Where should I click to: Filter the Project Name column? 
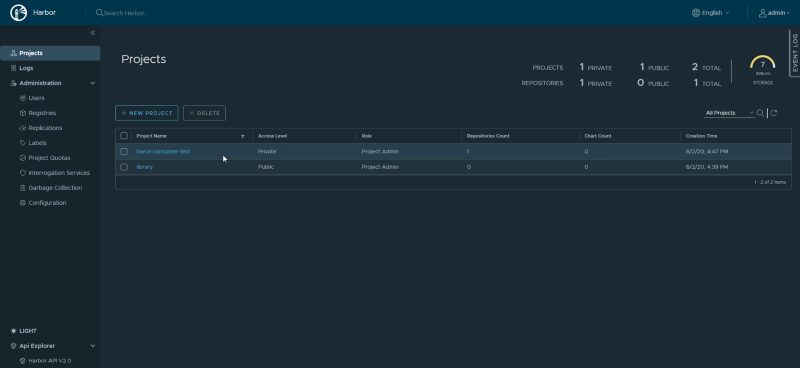pyautogui.click(x=243, y=136)
